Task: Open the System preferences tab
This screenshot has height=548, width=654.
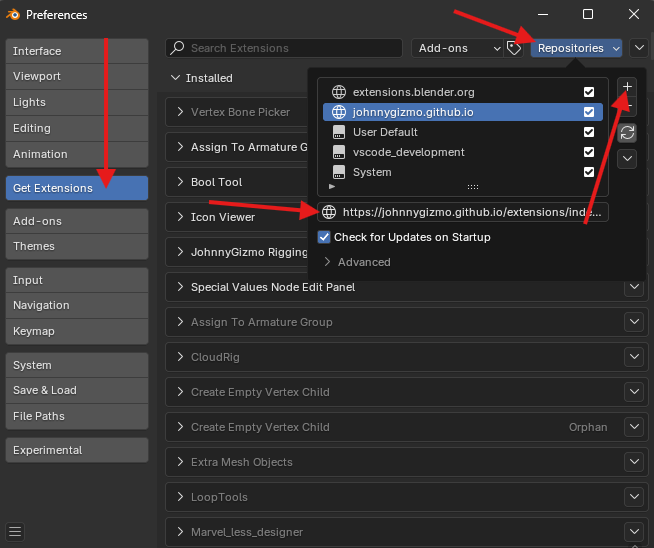Action: pyautogui.click(x=77, y=365)
